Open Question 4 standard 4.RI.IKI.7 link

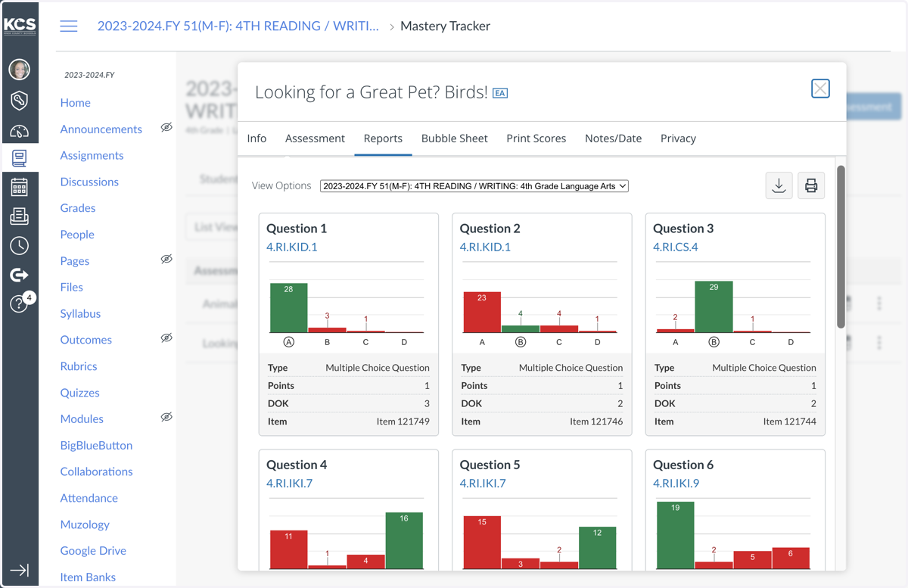click(x=290, y=484)
